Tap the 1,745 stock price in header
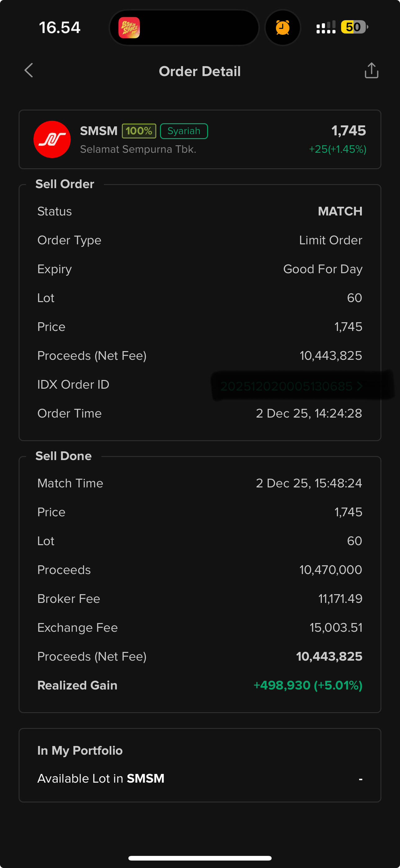The width and height of the screenshot is (400, 868). [349, 130]
